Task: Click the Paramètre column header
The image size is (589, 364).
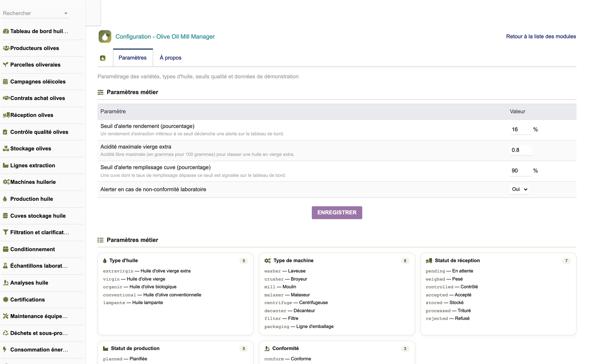Action: click(x=113, y=111)
